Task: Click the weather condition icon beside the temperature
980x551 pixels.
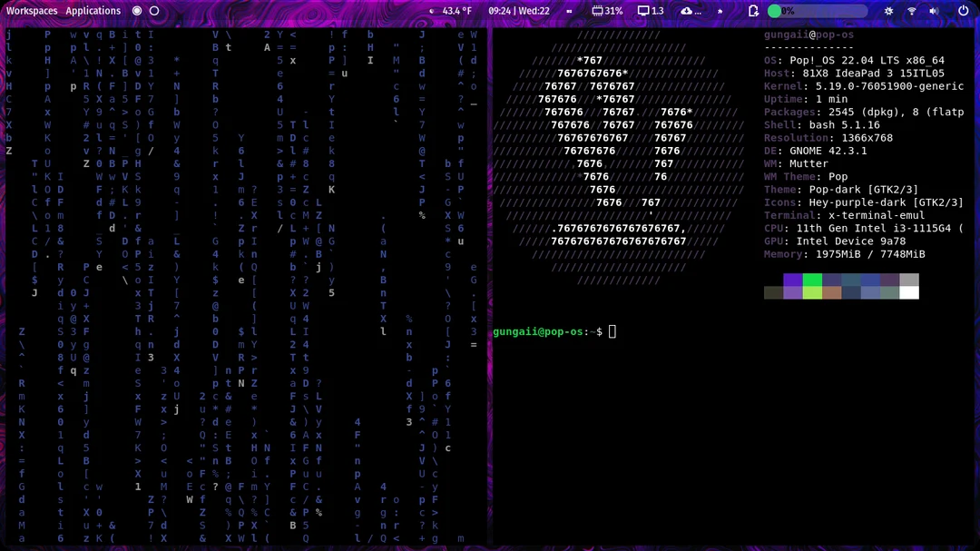Action: (x=432, y=10)
